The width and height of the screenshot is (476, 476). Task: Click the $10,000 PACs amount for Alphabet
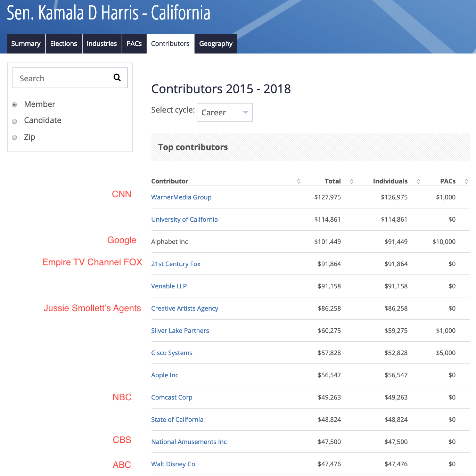(x=444, y=242)
